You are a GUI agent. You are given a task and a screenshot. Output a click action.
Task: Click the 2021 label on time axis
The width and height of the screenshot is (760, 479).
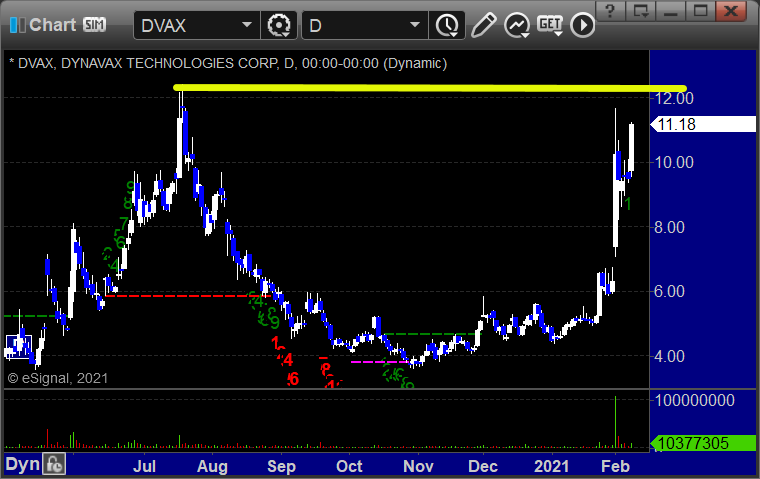(551, 466)
